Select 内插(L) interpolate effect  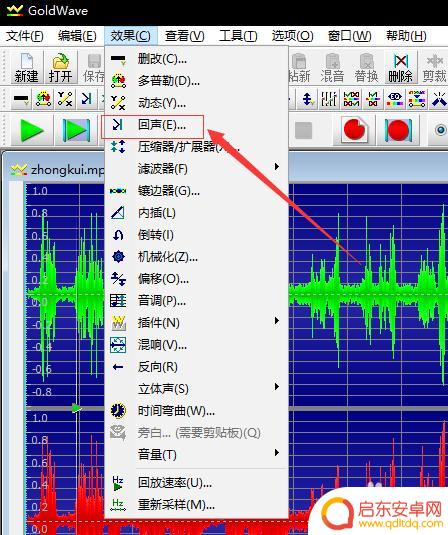click(196, 213)
